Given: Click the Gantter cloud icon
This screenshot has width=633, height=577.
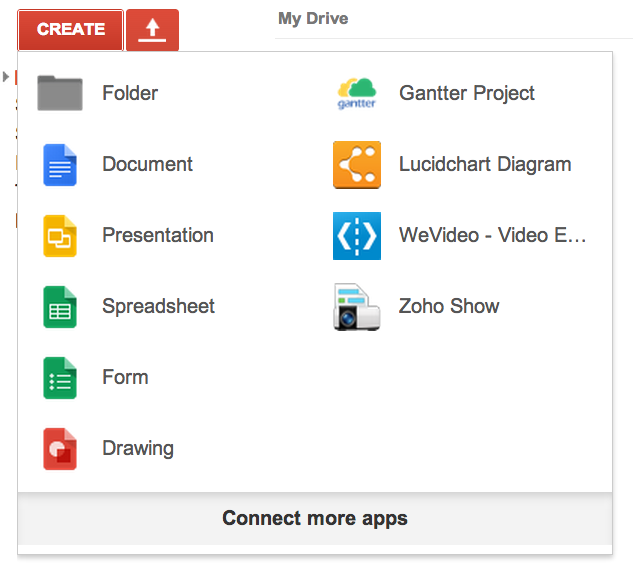Looking at the screenshot, I should [x=357, y=94].
